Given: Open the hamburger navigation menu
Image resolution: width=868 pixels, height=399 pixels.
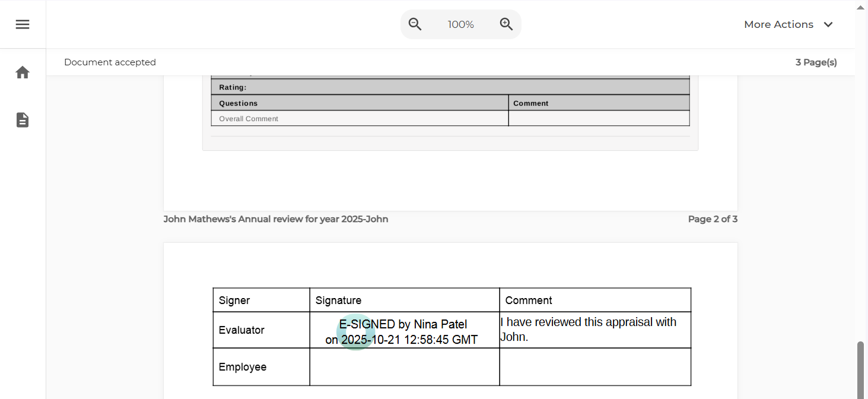Looking at the screenshot, I should (23, 24).
